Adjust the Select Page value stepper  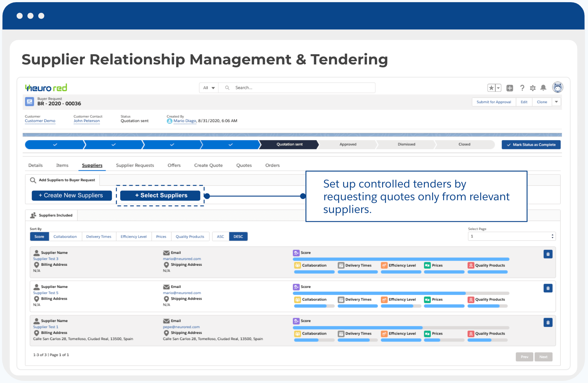pyautogui.click(x=552, y=236)
